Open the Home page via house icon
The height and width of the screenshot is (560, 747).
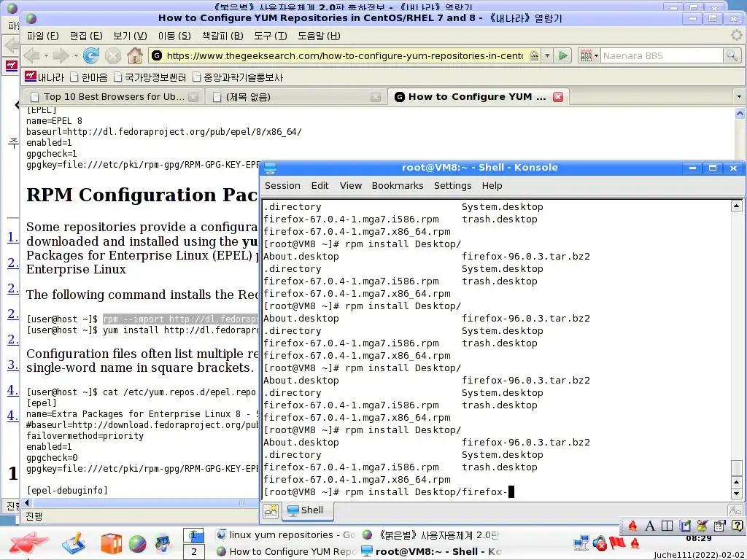pos(135,55)
